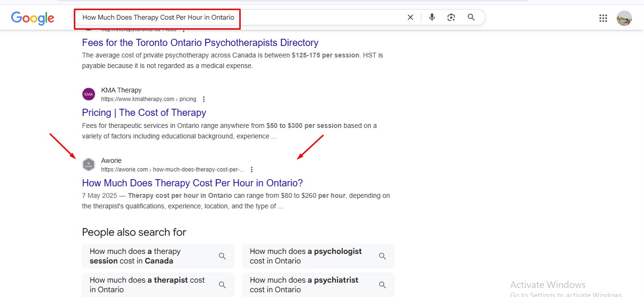Open Fees for the Toronto Ontario Psychotherapists Directory
The width and height of the screenshot is (644, 297).
pyautogui.click(x=200, y=43)
